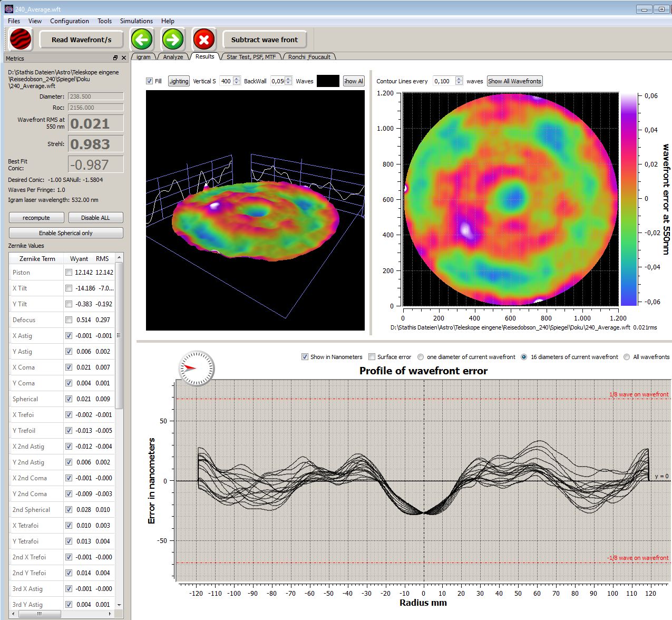
Task: Go to previous wavefront with left arrow
Action: coord(141,40)
